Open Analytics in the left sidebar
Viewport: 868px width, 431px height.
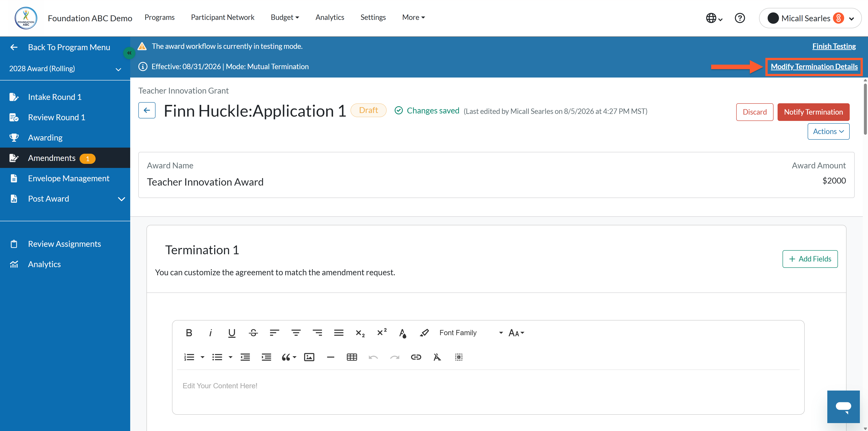coord(65,264)
